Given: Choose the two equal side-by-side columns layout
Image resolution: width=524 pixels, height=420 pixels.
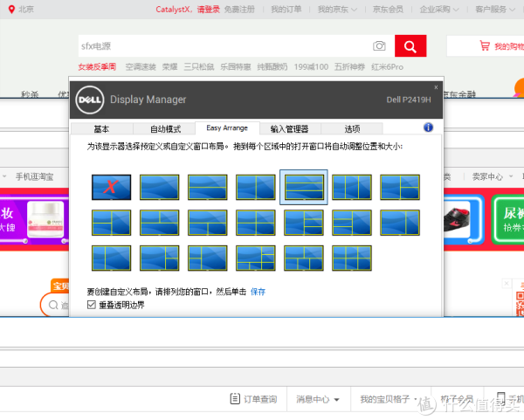Looking at the screenshot, I should coord(256,187).
